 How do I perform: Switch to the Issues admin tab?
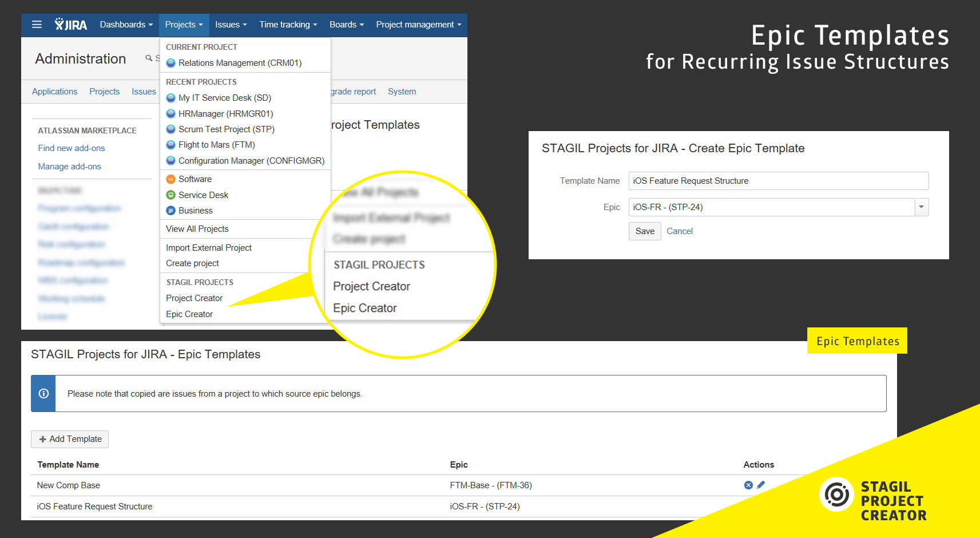144,92
